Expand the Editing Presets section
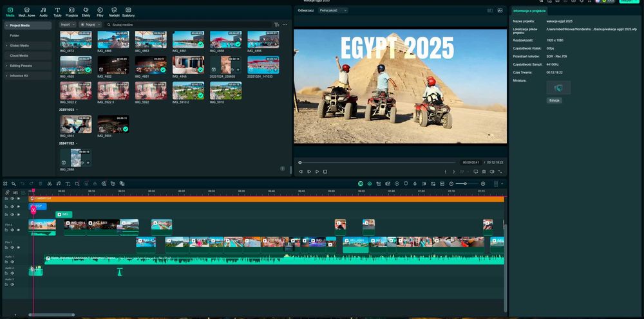 (x=7, y=66)
